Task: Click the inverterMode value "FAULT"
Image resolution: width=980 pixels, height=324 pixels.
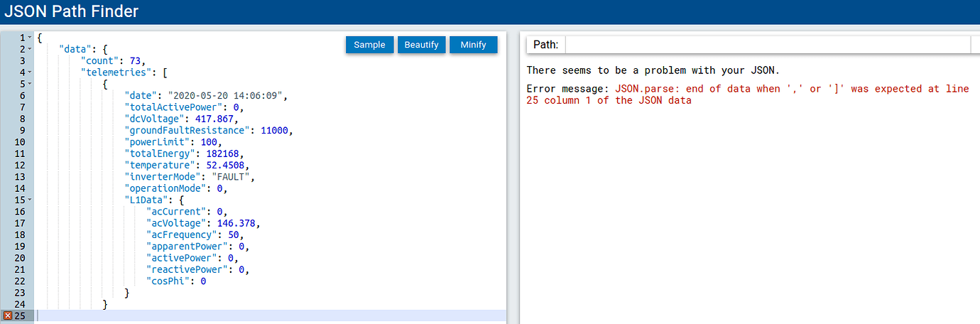Action: click(x=231, y=177)
